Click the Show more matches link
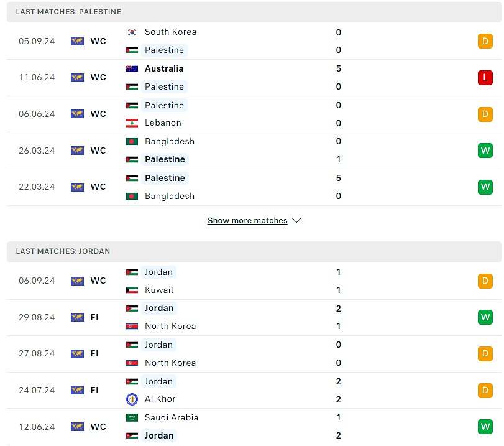 click(x=247, y=221)
